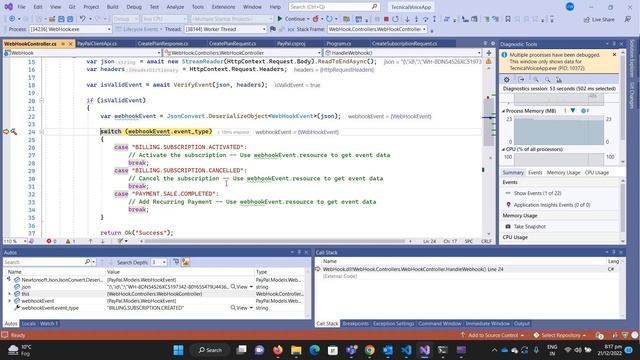Open the Immediate Window tab
The width and height of the screenshot is (640, 360).
tap(487, 324)
